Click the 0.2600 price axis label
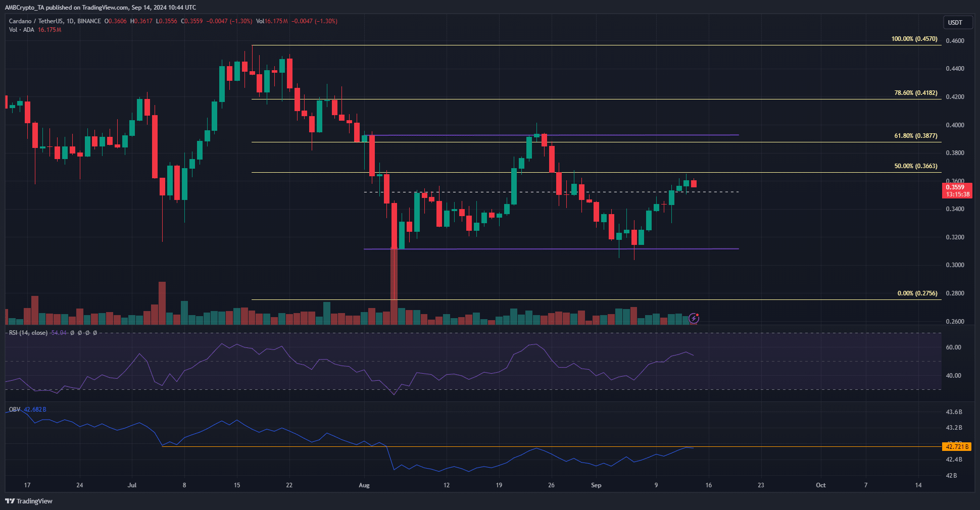Screen dimensions: 980x510 (955, 322)
